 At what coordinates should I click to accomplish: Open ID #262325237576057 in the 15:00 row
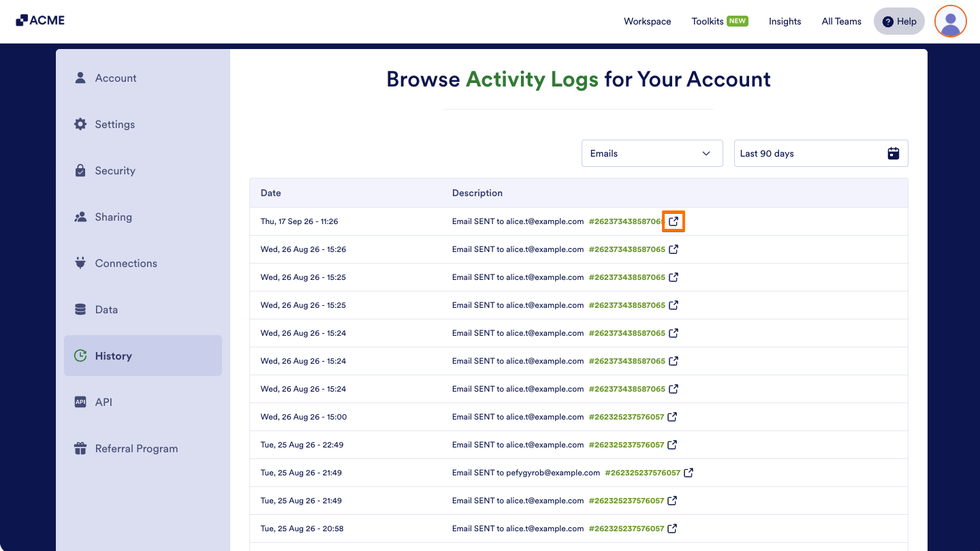pyautogui.click(x=626, y=417)
